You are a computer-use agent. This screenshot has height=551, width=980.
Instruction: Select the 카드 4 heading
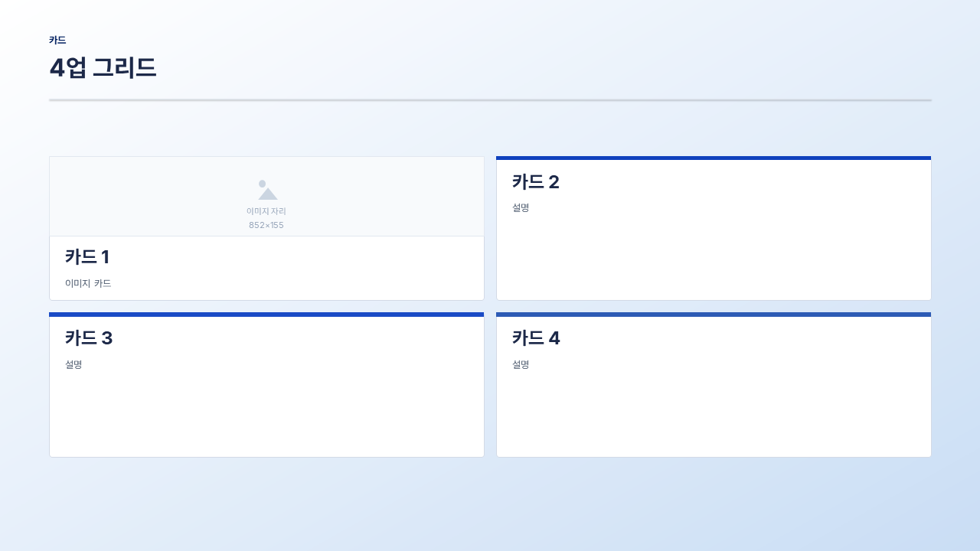click(x=536, y=338)
